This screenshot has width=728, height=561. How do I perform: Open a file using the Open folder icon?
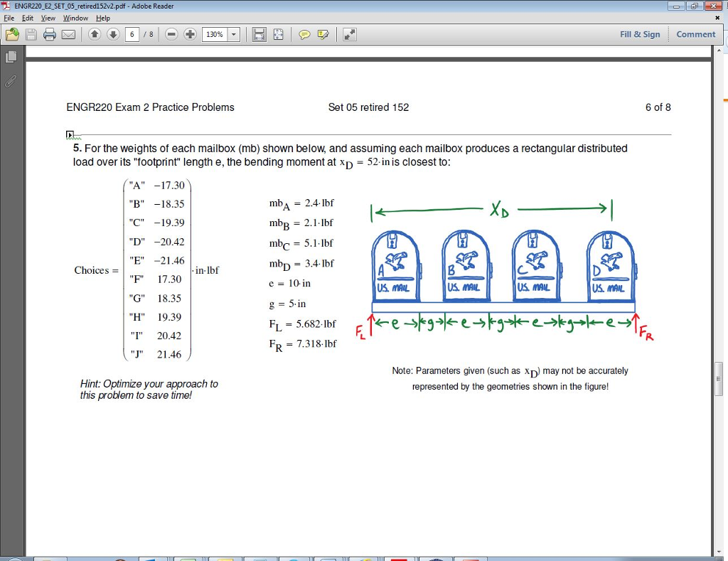pos(12,33)
